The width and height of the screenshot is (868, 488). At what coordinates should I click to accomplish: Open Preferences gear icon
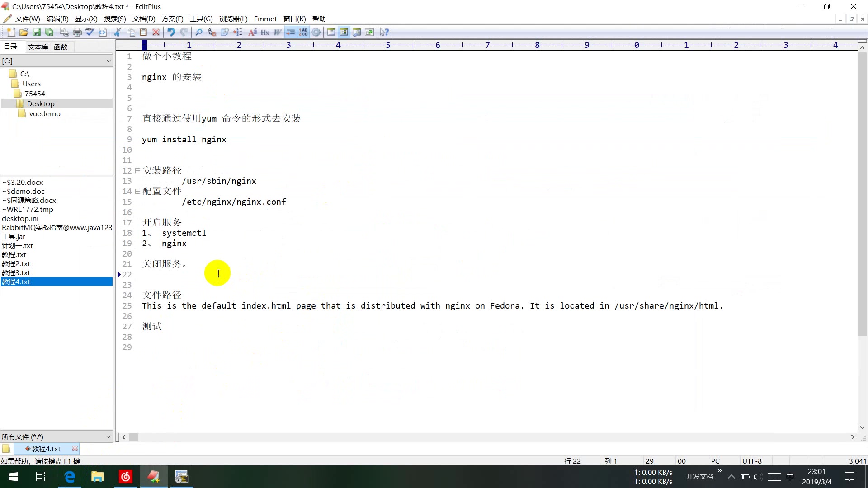coord(316,32)
